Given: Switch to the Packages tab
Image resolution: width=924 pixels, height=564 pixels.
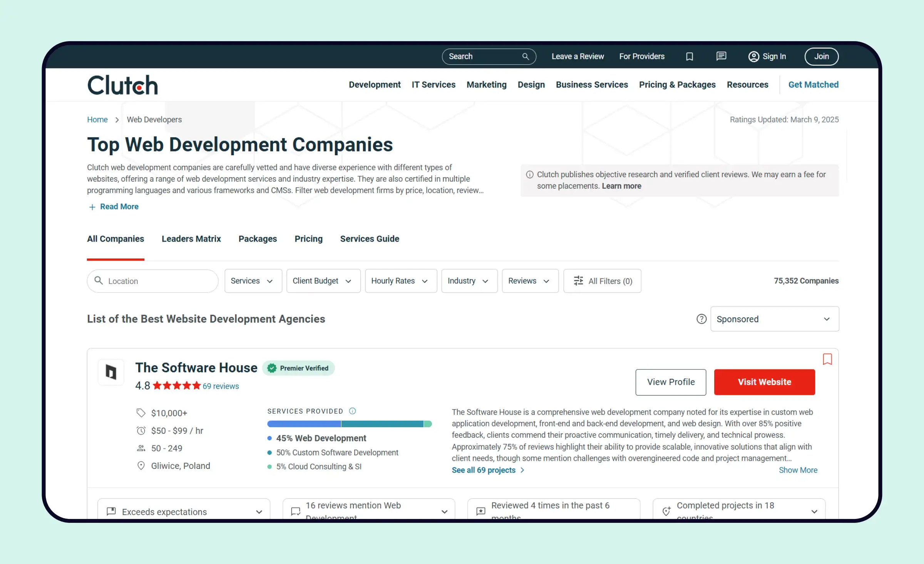Looking at the screenshot, I should (x=258, y=239).
